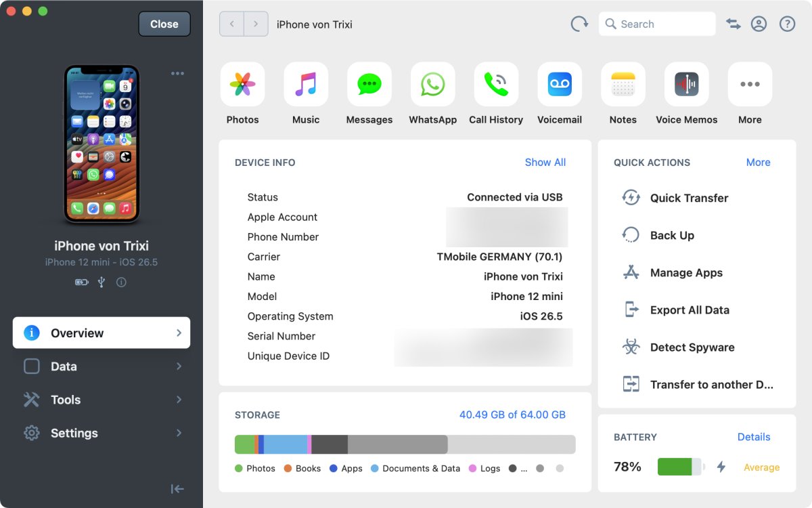Open battery Details link

tap(754, 437)
